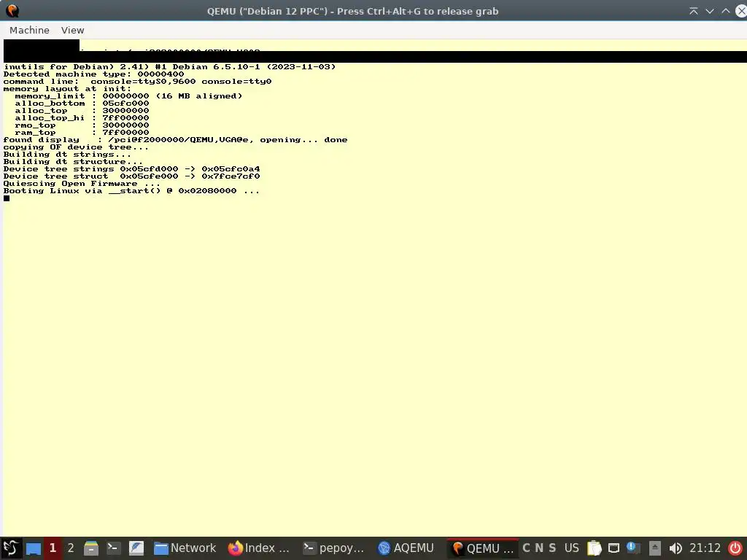Screen dimensions: 747x560
Task: Maximize the QEMU window
Action: (x=726, y=11)
